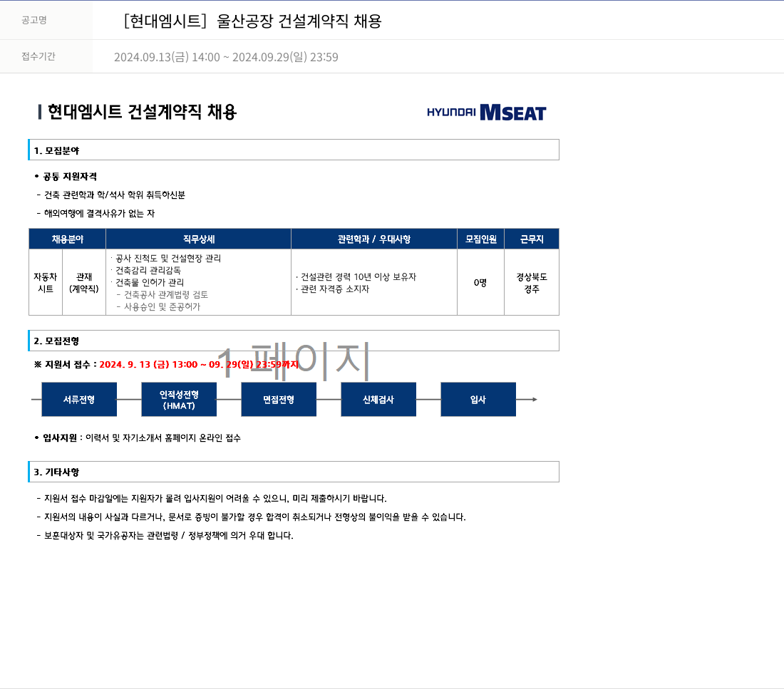Click the note beginning '지원서 접수 마감일에는'
The image size is (784, 689).
click(x=212, y=499)
